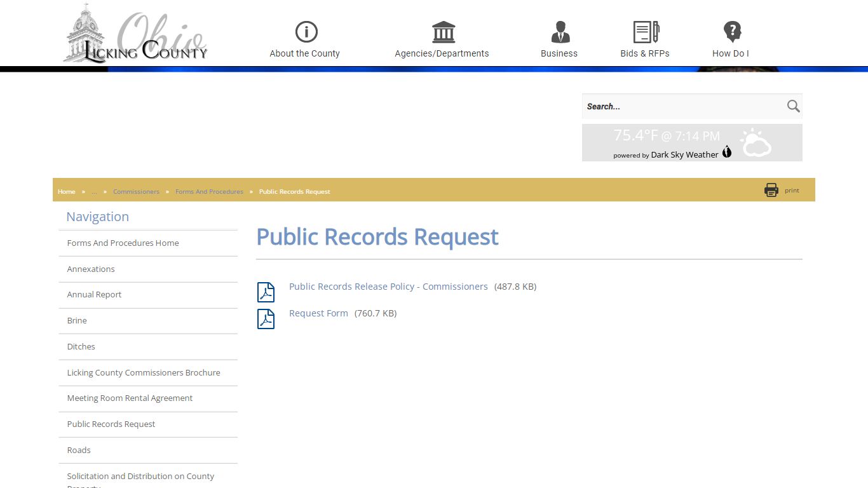Click the Dark Sky Weather credit
Screen dimensions: 868x488
684,154
